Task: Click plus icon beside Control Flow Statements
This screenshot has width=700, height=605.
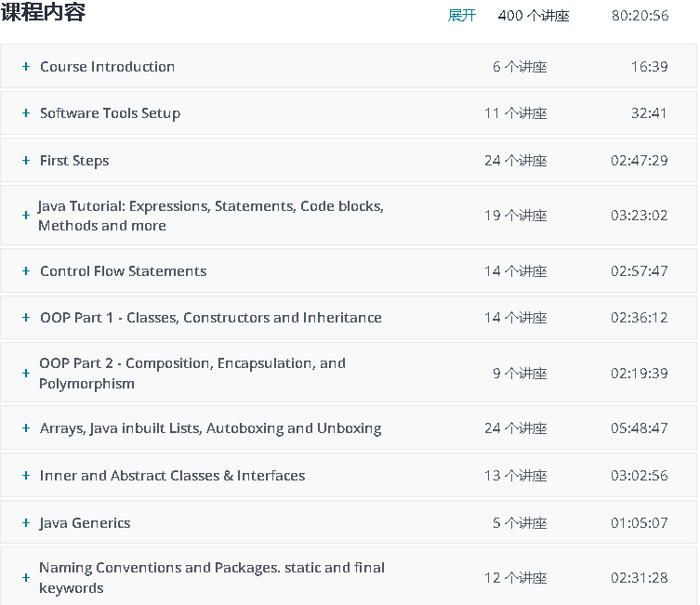Action: coord(26,271)
